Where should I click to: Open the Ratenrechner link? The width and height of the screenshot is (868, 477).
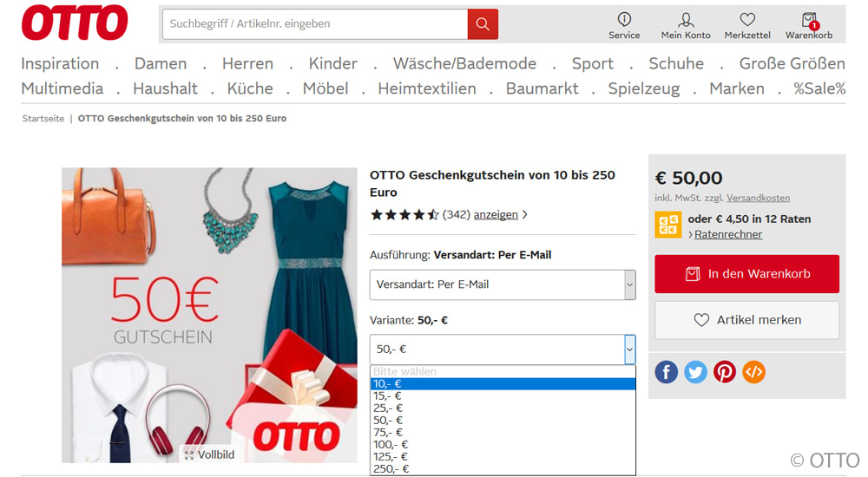[728, 235]
